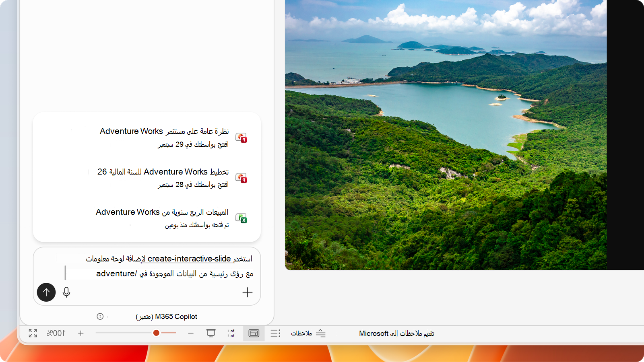The width and height of the screenshot is (644, 362).
Task: Switch to the outline view icon
Action: tap(275, 333)
